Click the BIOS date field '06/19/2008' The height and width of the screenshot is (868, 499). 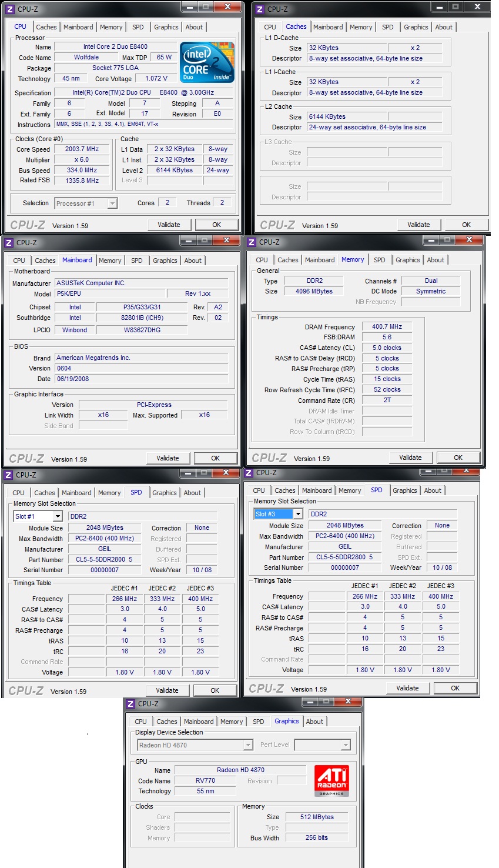point(142,379)
